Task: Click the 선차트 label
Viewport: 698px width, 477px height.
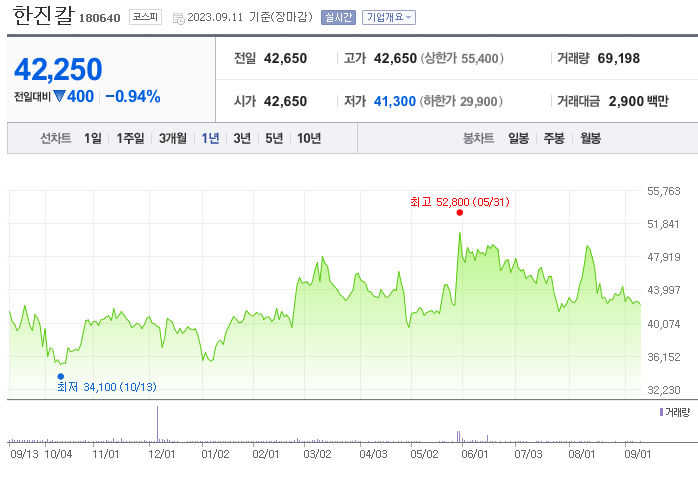Action: coord(56,138)
